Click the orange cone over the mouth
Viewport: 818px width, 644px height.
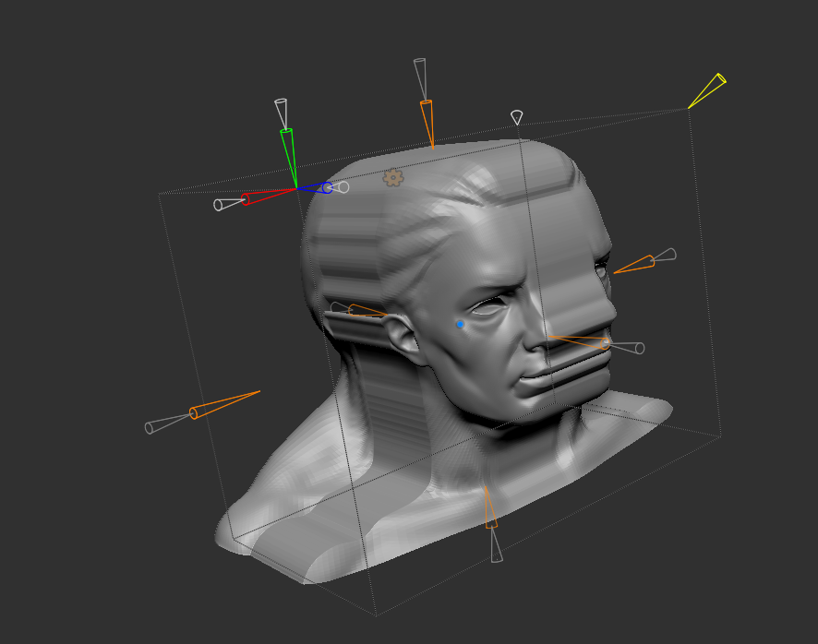579,342
